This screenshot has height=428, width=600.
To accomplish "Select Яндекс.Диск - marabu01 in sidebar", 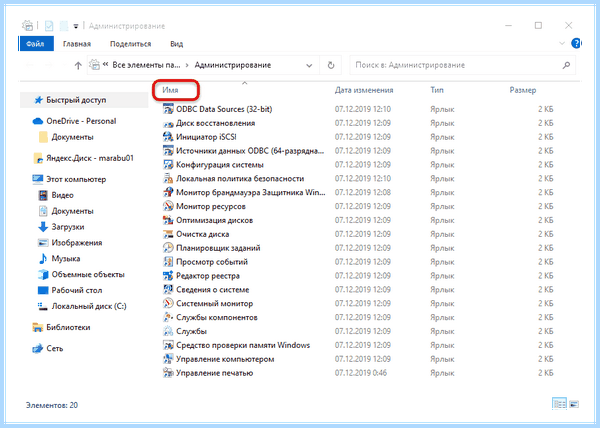I will (x=90, y=158).
